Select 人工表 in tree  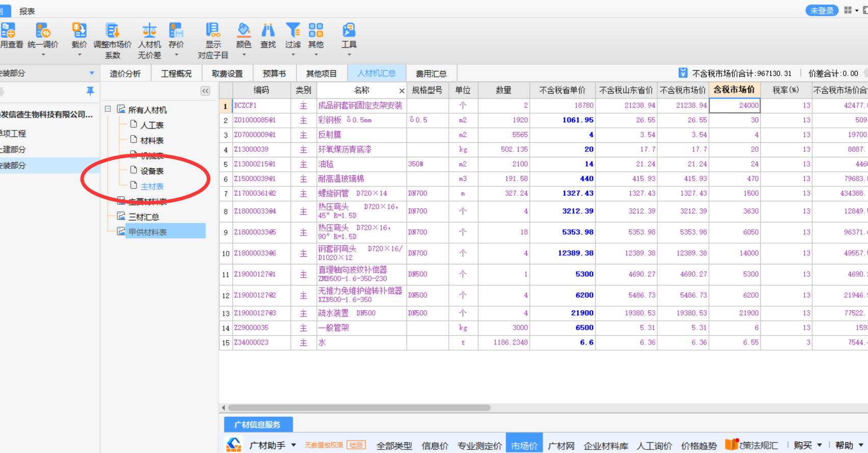click(152, 125)
